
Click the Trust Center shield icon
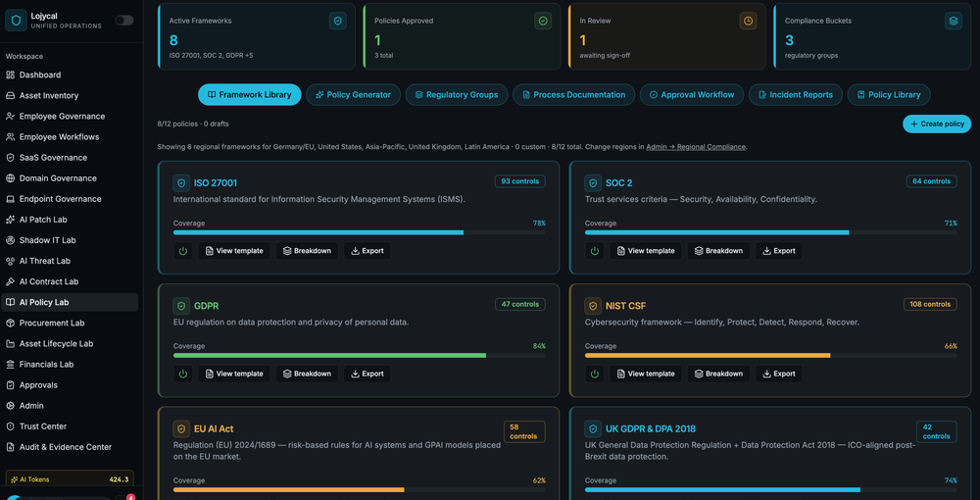(10, 425)
